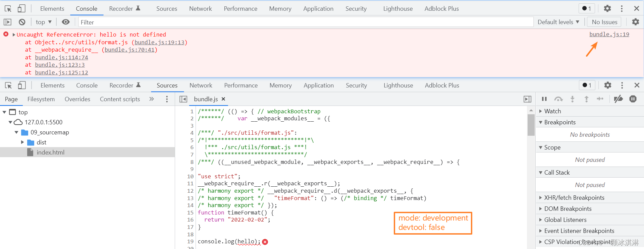Open settings gear in lower DevTools tab bar

point(608,85)
